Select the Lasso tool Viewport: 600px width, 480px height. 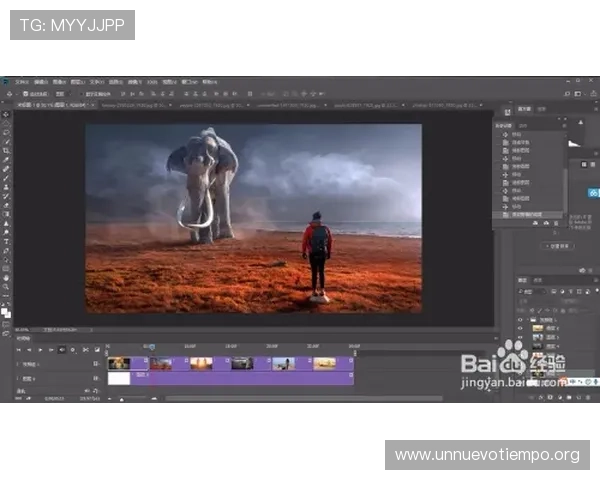point(6,131)
